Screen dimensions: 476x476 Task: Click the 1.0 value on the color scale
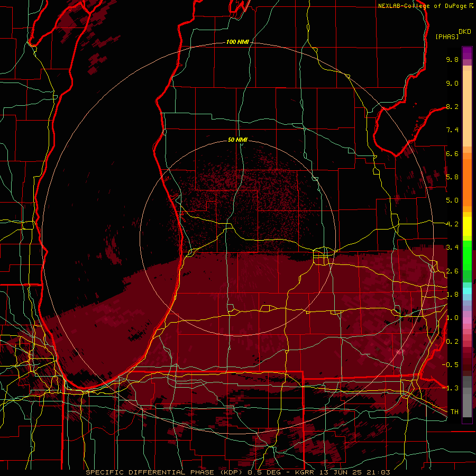[x=452, y=318]
